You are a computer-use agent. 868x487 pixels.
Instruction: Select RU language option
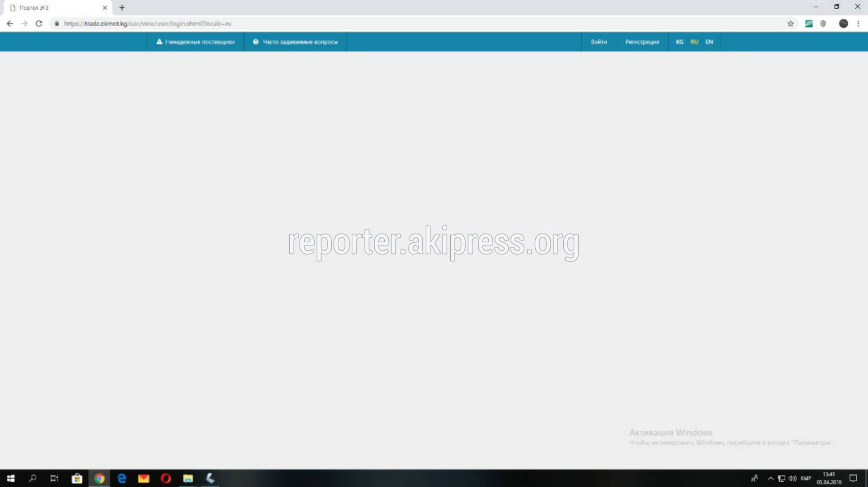(694, 42)
